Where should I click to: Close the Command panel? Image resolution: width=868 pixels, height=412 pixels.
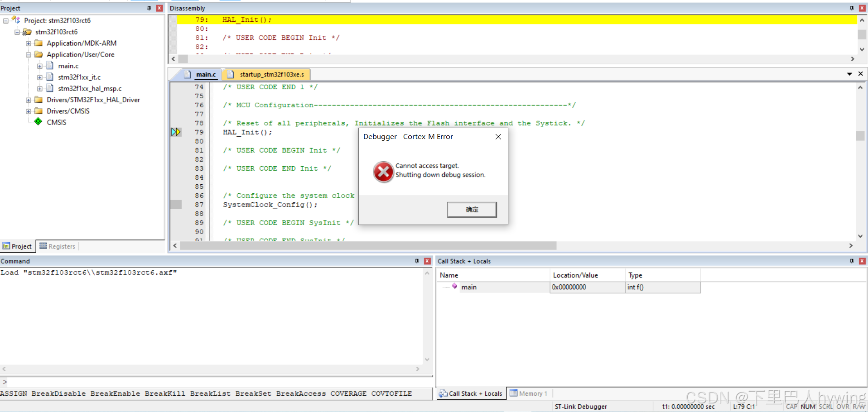pos(427,261)
